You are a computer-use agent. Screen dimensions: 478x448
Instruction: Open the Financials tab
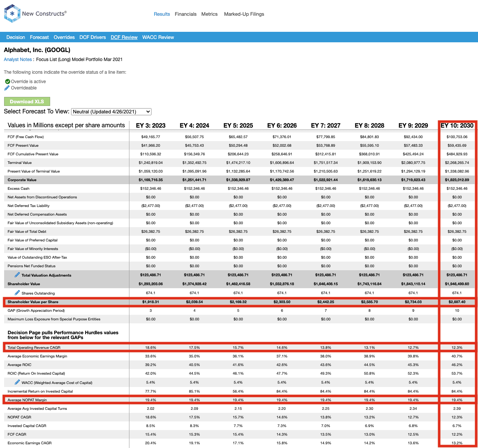tap(186, 14)
